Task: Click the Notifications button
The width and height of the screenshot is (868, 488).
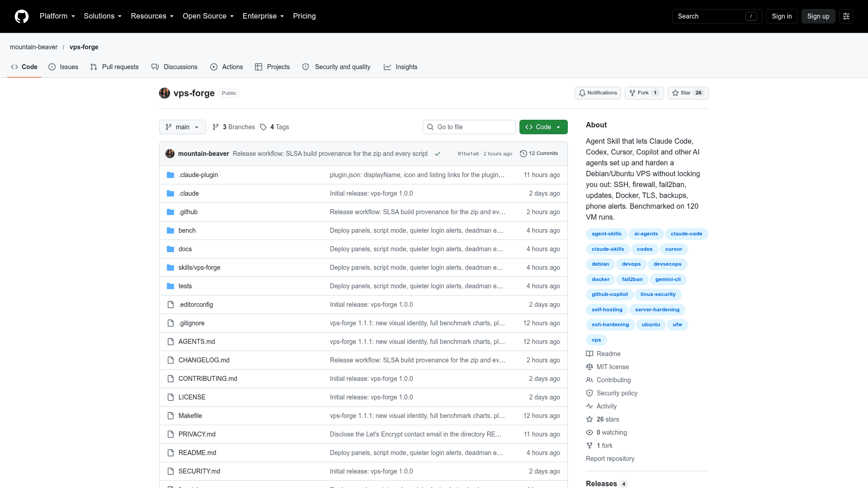Action: click(598, 93)
